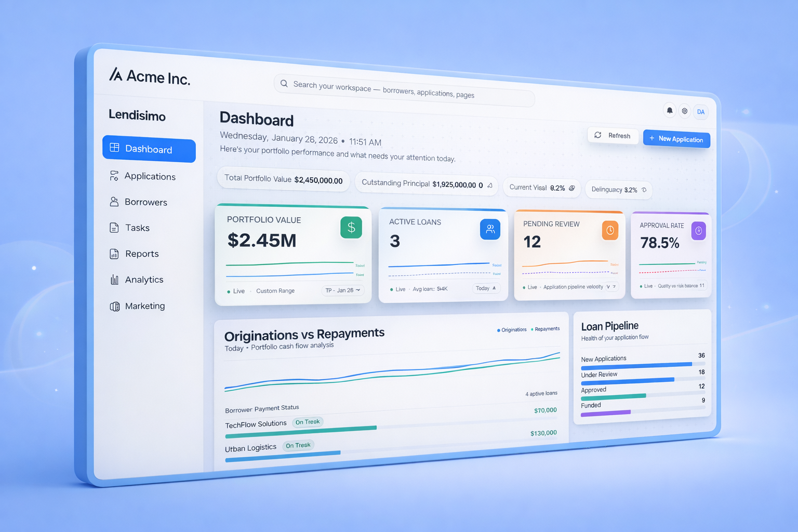Click the Dashboard grid icon in sidebar
This screenshot has height=532, width=798.
click(114, 148)
